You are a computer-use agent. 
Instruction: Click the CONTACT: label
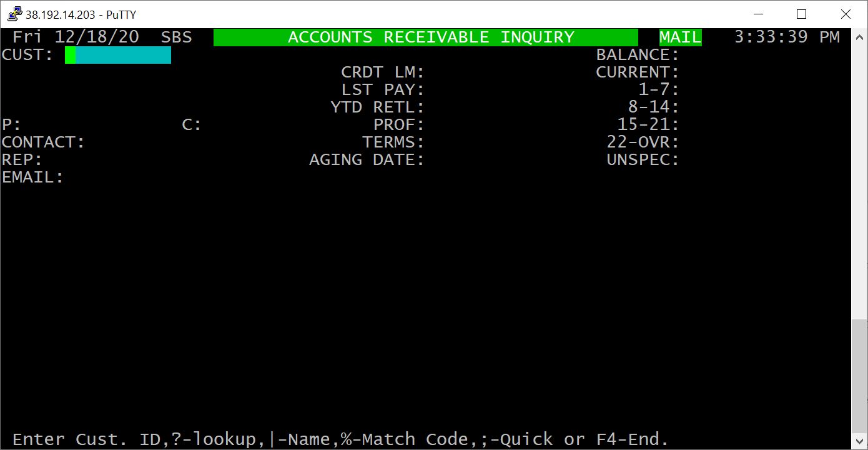click(44, 142)
